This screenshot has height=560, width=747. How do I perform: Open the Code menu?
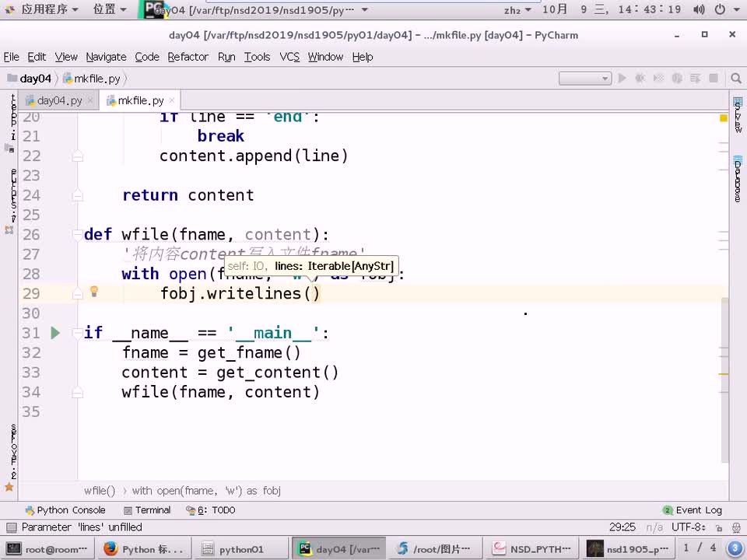[147, 57]
